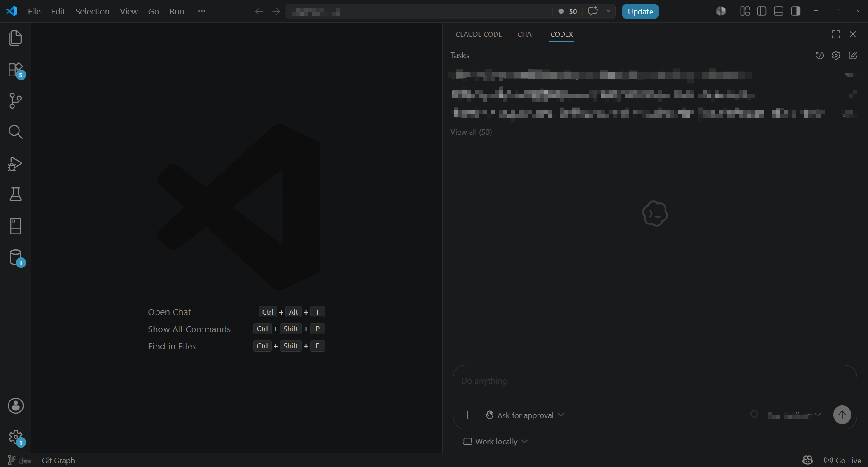Open the Edit menu
The image size is (868, 467).
click(x=58, y=11)
